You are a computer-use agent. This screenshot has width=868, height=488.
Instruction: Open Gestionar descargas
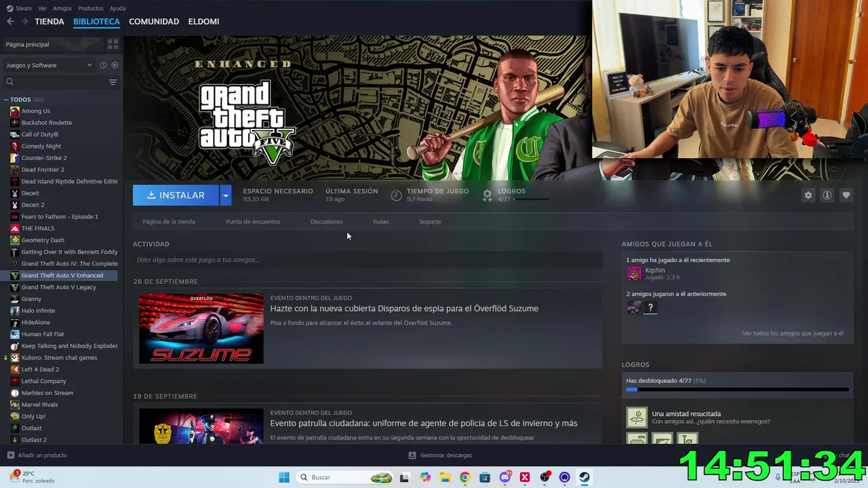pos(440,455)
